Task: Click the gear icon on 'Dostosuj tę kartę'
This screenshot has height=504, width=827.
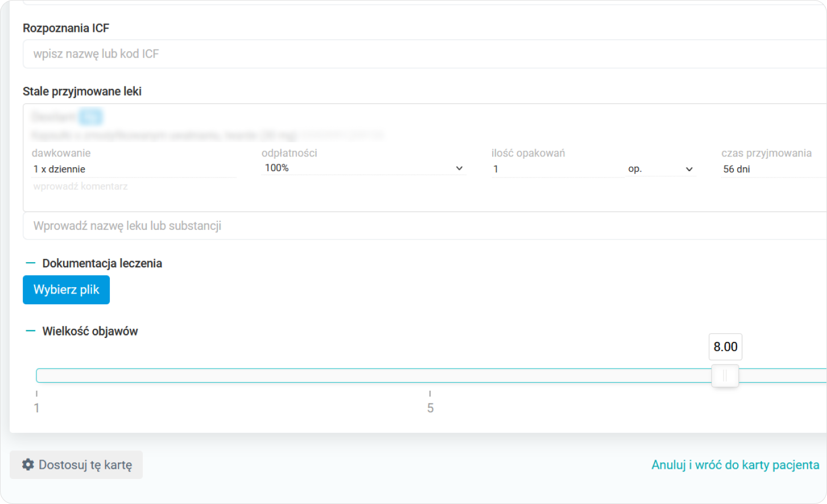Action: click(x=28, y=465)
